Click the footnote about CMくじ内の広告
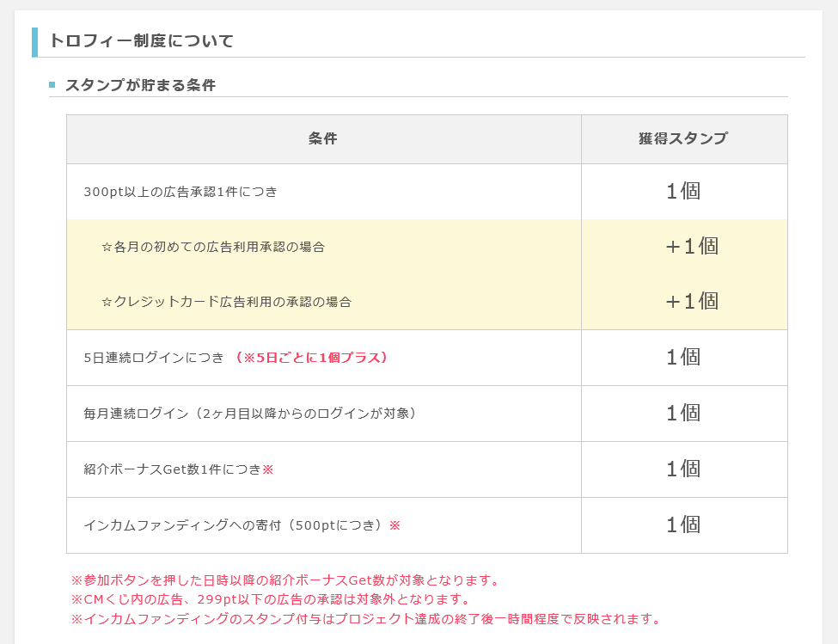The height and width of the screenshot is (644, 838). pos(271,599)
